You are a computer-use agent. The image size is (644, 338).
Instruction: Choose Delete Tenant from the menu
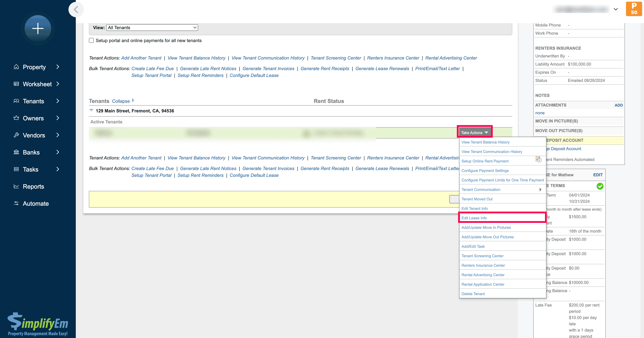click(x=473, y=294)
